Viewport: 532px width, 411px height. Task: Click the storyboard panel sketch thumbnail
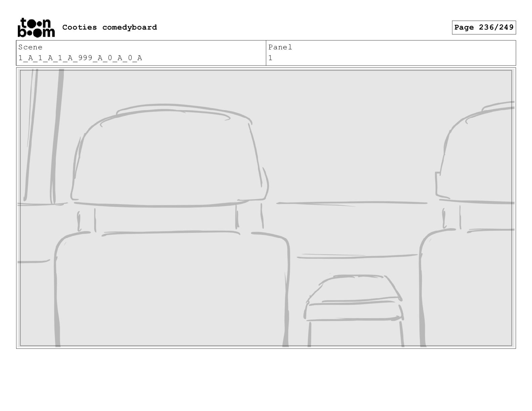[x=266, y=208]
